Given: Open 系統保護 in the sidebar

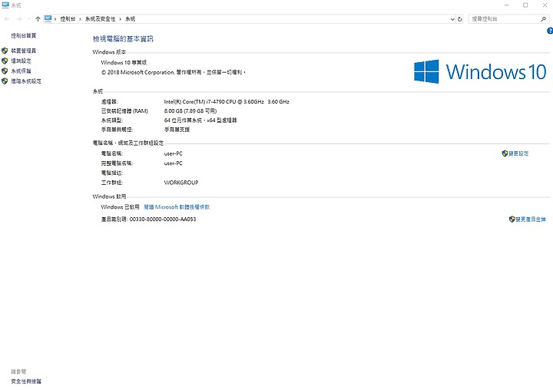Looking at the screenshot, I should tap(21, 71).
